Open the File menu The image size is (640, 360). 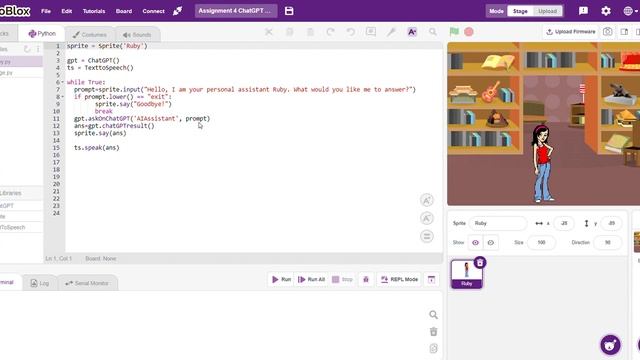pos(46,11)
